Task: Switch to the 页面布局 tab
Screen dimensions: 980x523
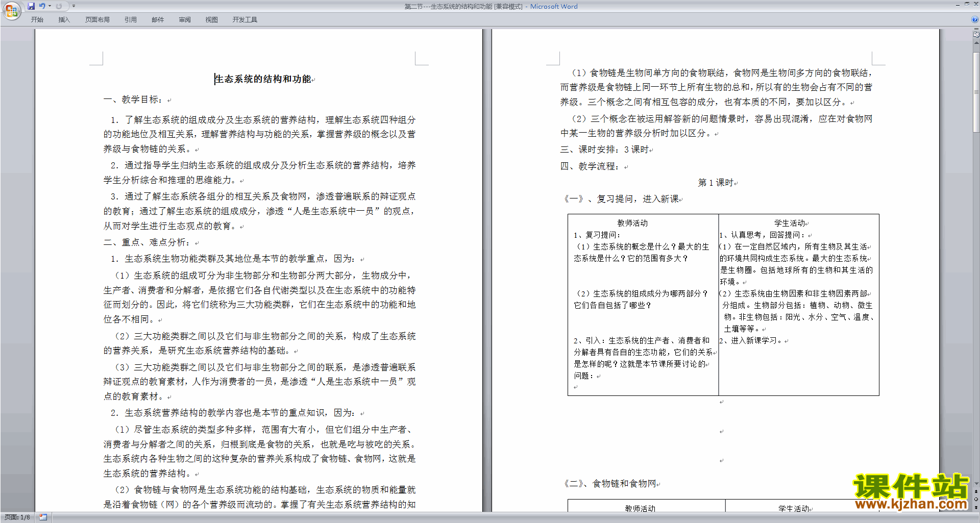Action: click(97, 20)
